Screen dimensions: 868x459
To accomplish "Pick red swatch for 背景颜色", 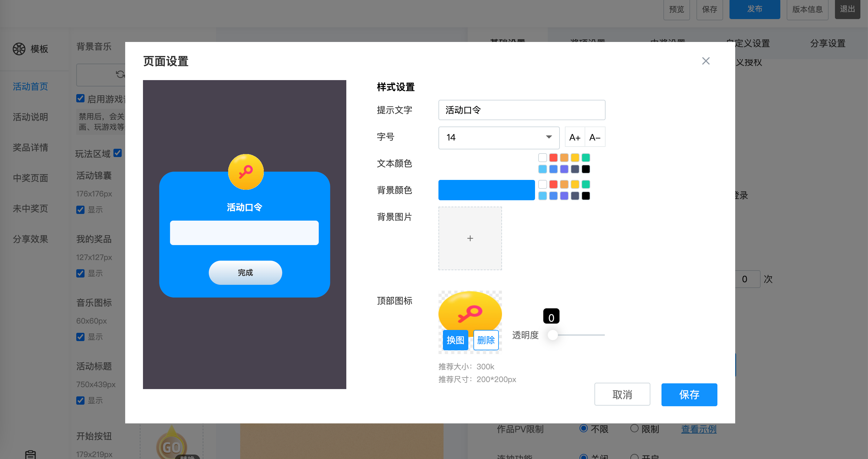I will point(553,184).
